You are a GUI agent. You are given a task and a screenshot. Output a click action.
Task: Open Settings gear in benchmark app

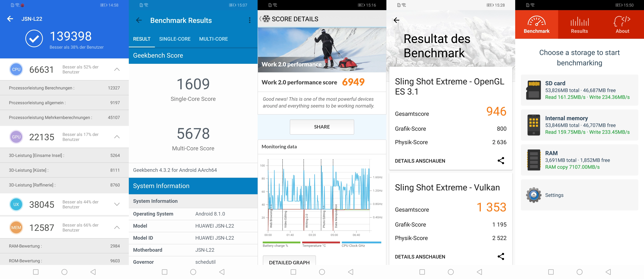[534, 195]
